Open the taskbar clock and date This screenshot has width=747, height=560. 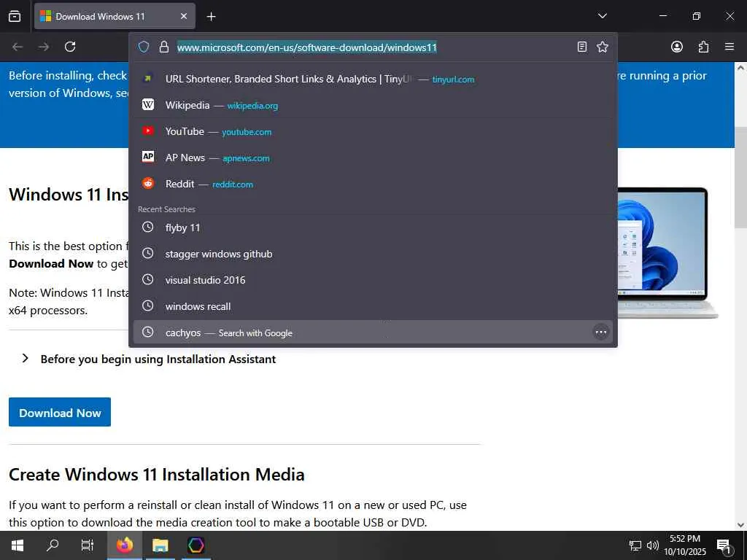(684, 545)
